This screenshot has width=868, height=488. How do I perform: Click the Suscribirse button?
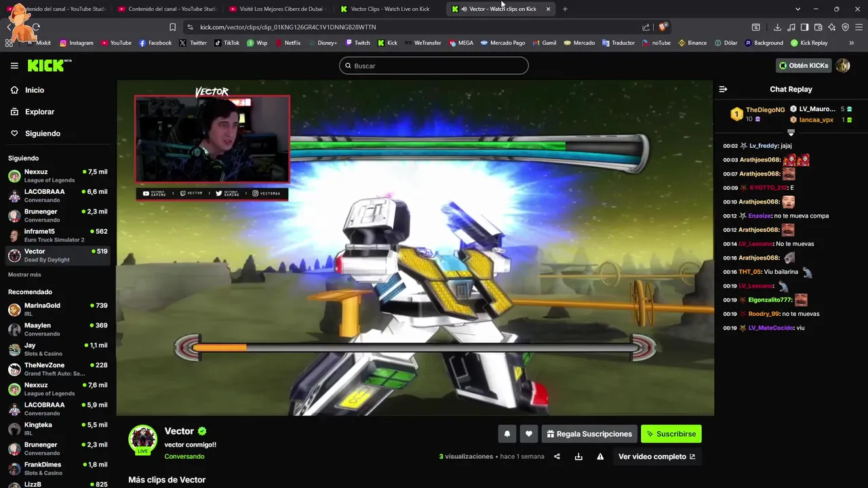[x=671, y=434]
